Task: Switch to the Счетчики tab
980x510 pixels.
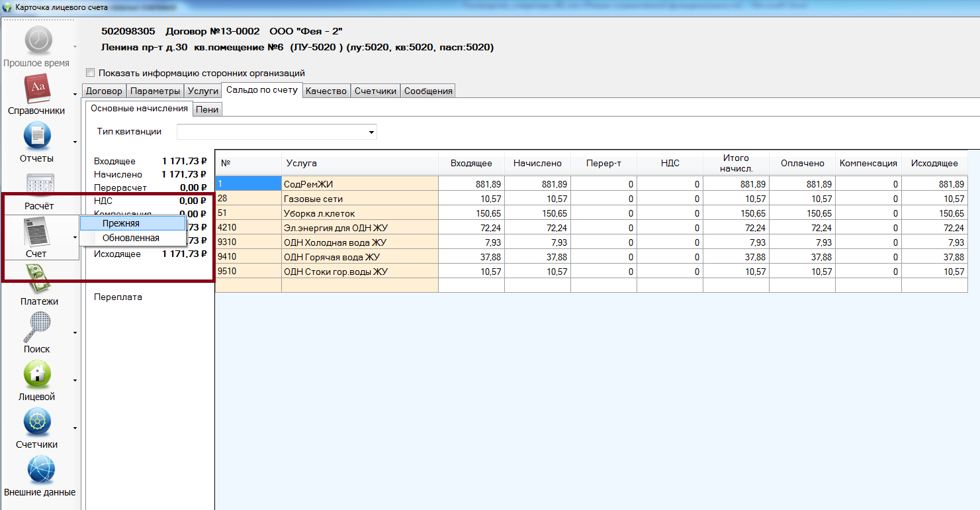Action: tap(375, 91)
